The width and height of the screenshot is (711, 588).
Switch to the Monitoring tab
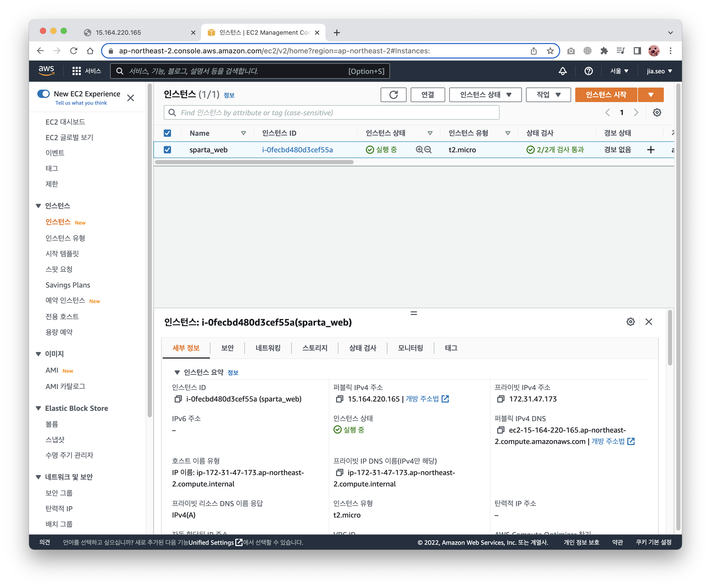click(x=410, y=348)
